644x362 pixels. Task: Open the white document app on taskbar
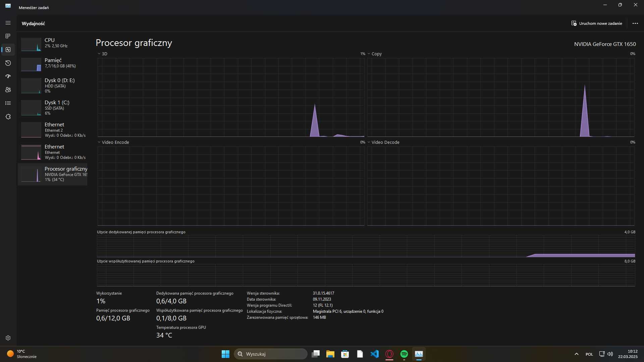(x=360, y=354)
